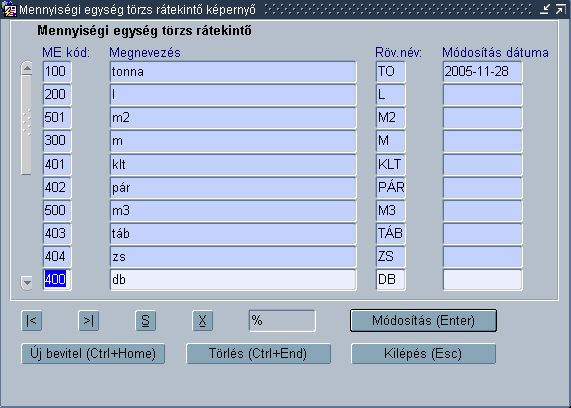Image resolution: width=571 pixels, height=408 pixels.
Task: Click the scrollbar up arrow
Action: click(x=27, y=68)
